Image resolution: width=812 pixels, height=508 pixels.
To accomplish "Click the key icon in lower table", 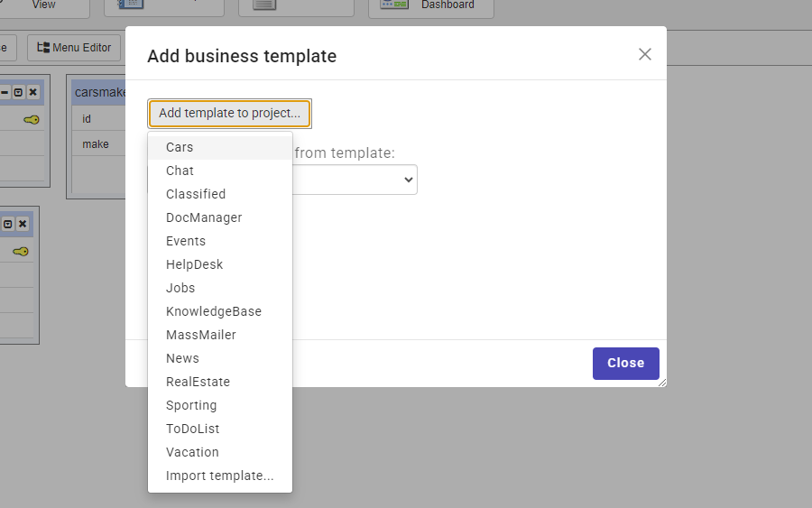I will coord(21,252).
